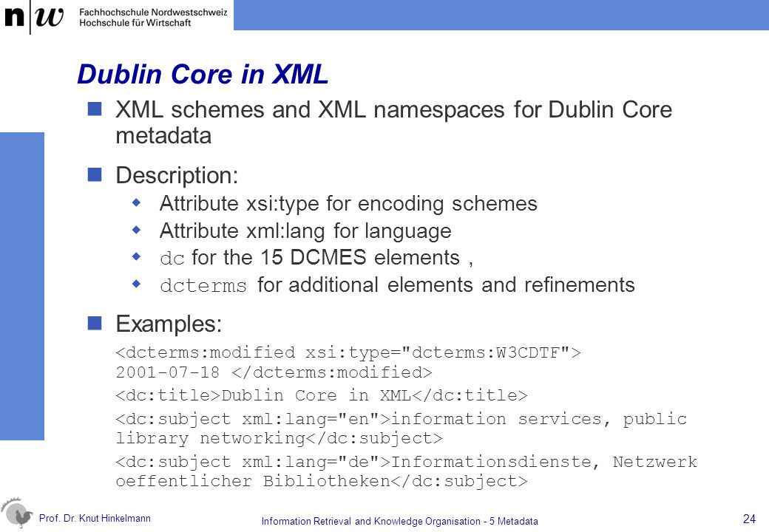Select 'Hochschule für Wirtschaft' header text
Screen dimensions: 769x532
135,22
